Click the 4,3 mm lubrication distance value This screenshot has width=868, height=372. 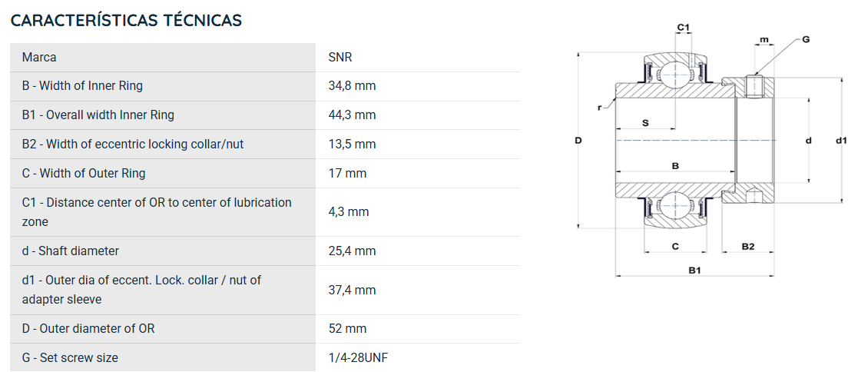(348, 211)
